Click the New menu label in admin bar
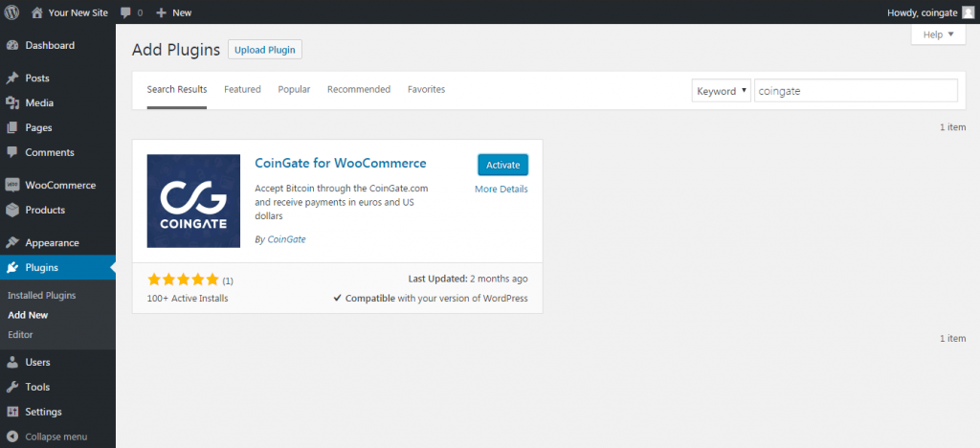The width and height of the screenshot is (980, 448). [182, 12]
